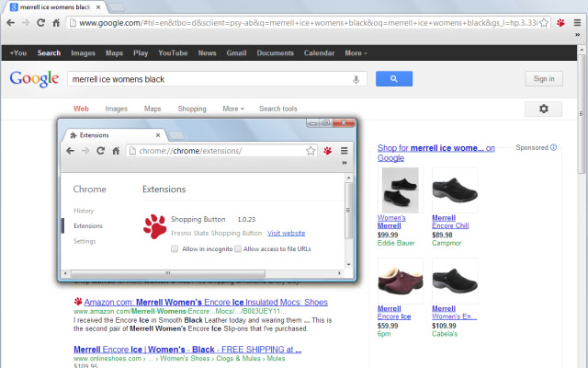Click vertical scrollbar thumb in Extensions window
This screenshot has height=368, width=588.
coord(348,211)
